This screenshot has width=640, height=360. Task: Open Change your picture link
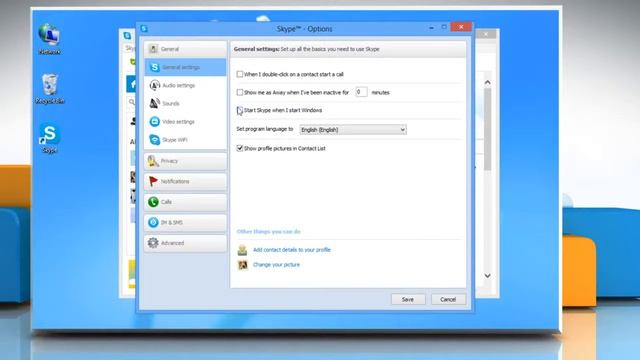pyautogui.click(x=276, y=265)
